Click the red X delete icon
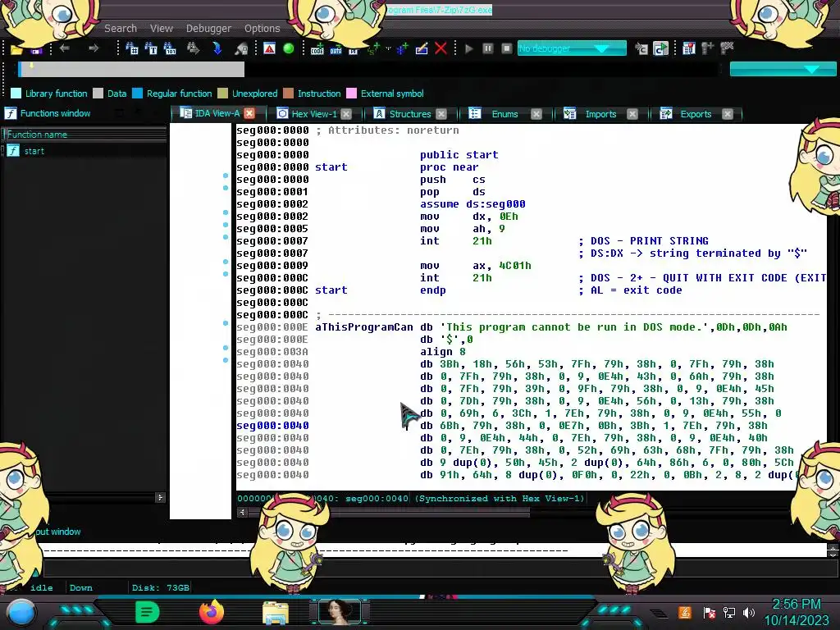This screenshot has width=840, height=630. click(x=441, y=48)
